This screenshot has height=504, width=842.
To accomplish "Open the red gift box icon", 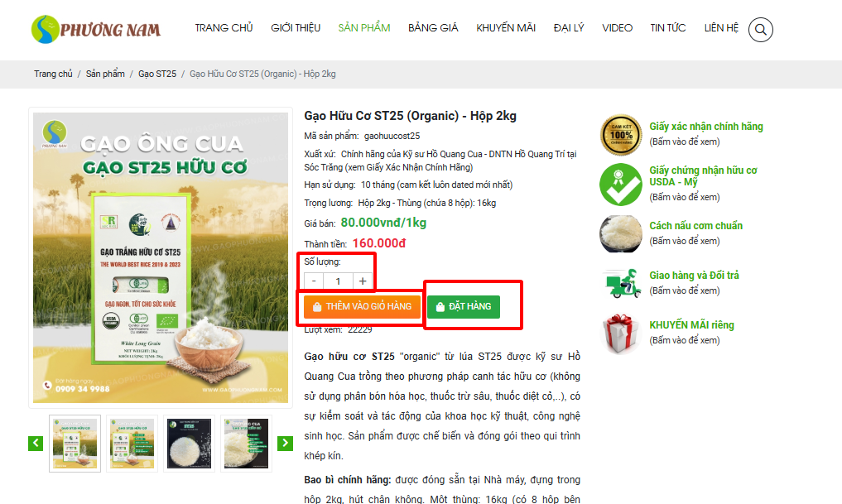I will [x=620, y=334].
